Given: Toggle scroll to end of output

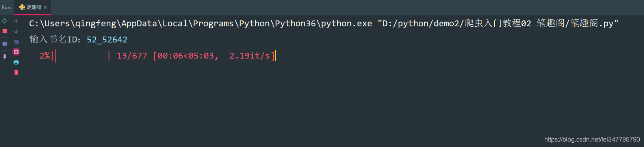Looking at the screenshot, I should [x=16, y=52].
